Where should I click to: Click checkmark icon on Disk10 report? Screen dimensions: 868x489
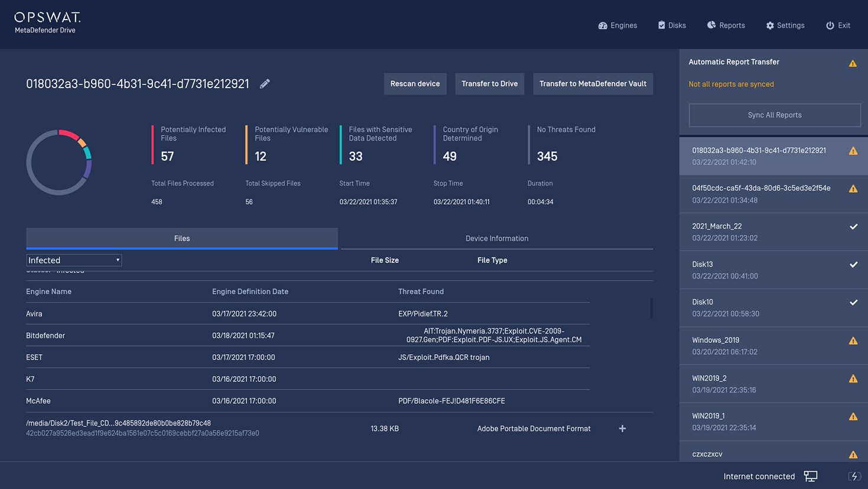pyautogui.click(x=853, y=302)
